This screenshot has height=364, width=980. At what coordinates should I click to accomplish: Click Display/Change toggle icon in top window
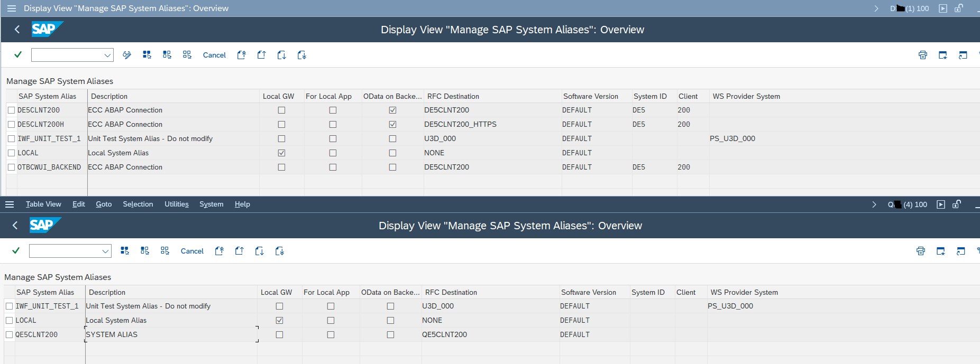(x=127, y=55)
